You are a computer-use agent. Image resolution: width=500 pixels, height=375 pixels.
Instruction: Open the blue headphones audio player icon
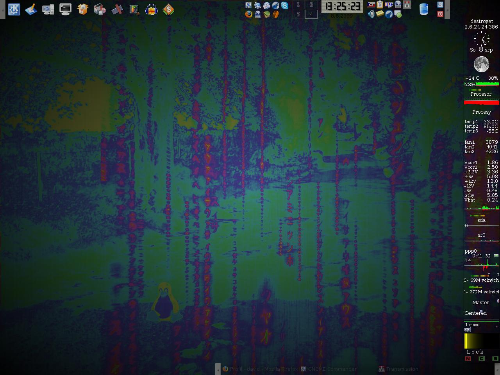(151, 9)
